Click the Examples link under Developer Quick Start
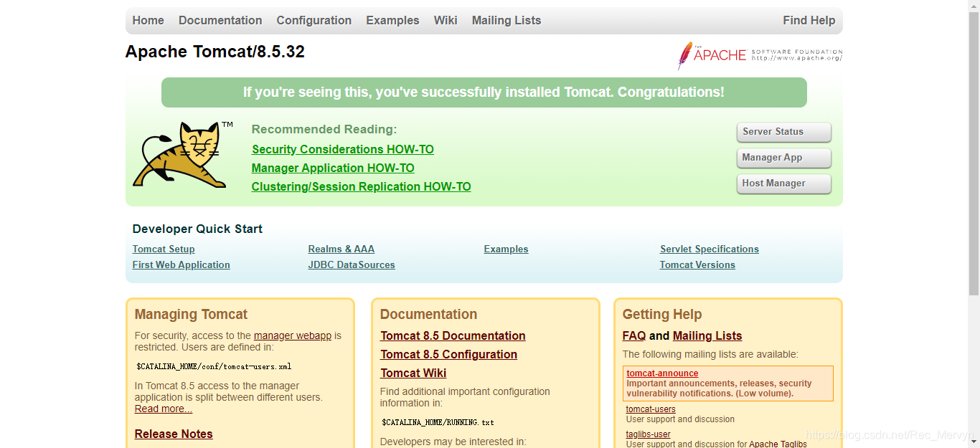 tap(507, 249)
